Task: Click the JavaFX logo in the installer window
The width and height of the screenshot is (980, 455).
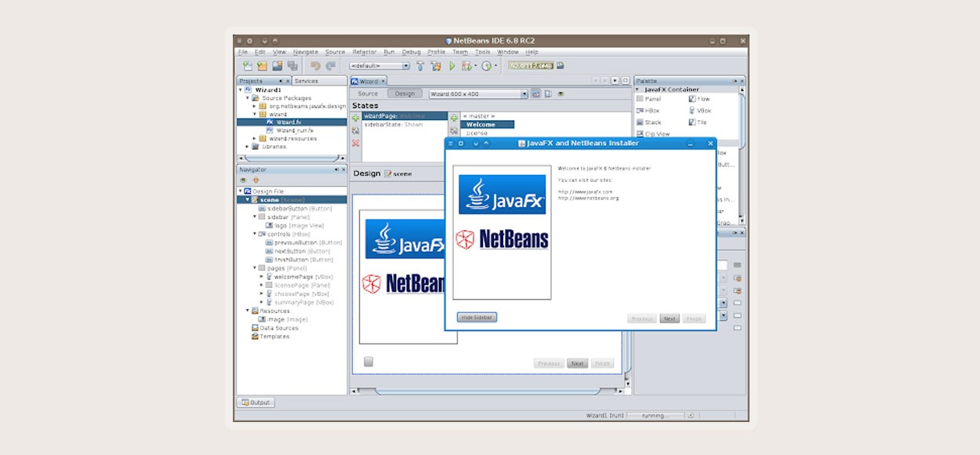Action: tap(503, 195)
